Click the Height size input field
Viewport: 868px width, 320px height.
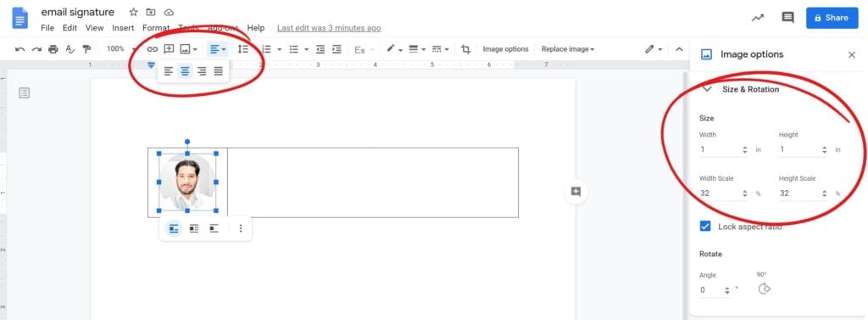pos(804,149)
